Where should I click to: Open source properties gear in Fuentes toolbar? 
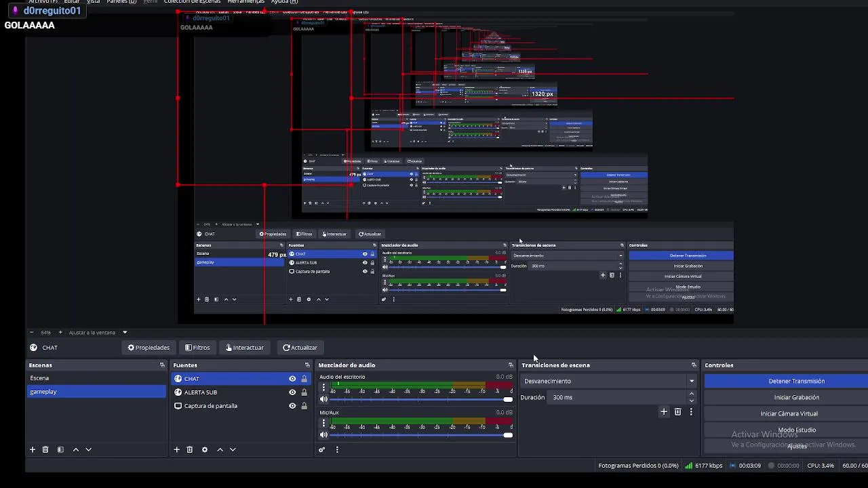coord(205,449)
